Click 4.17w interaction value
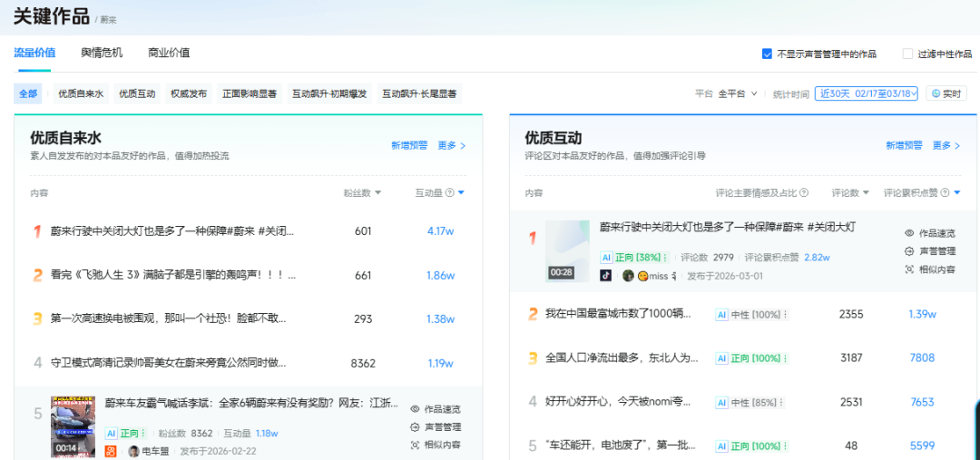Image resolution: width=980 pixels, height=460 pixels. coord(441,231)
